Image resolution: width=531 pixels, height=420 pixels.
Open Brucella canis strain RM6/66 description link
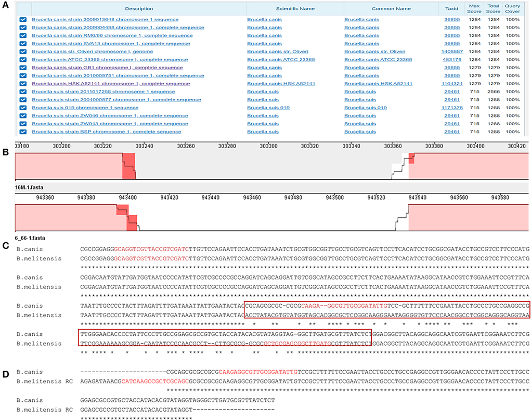coord(112,35)
